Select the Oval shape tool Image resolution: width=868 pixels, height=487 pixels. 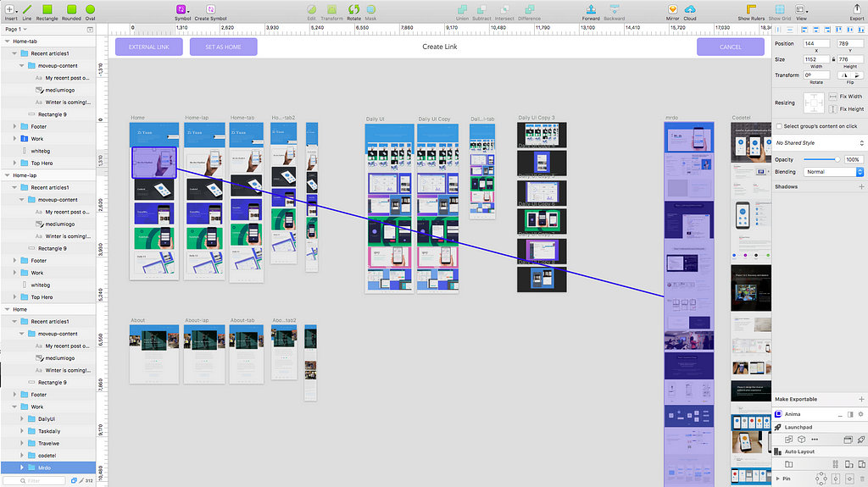pyautogui.click(x=90, y=9)
